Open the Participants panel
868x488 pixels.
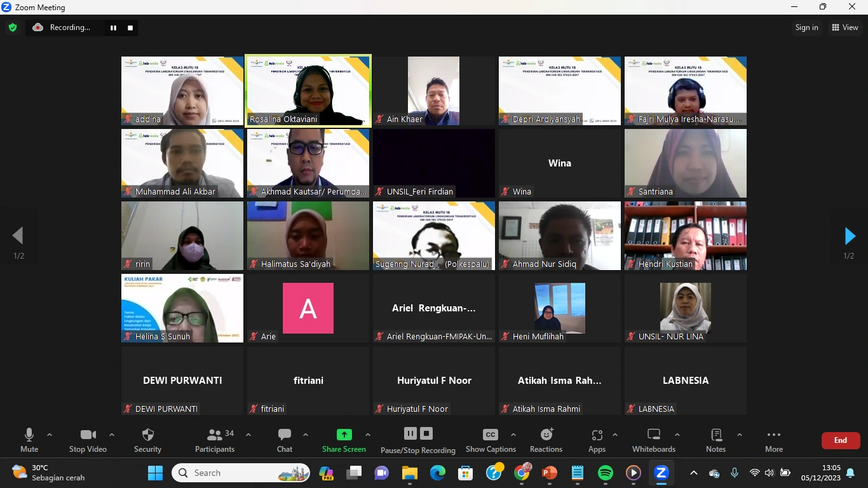point(215,435)
